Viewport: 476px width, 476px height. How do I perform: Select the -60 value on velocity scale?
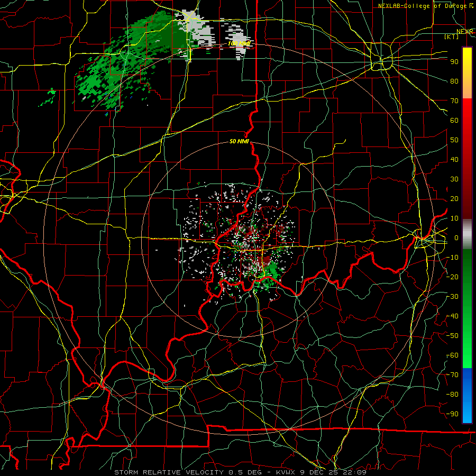[x=452, y=355]
